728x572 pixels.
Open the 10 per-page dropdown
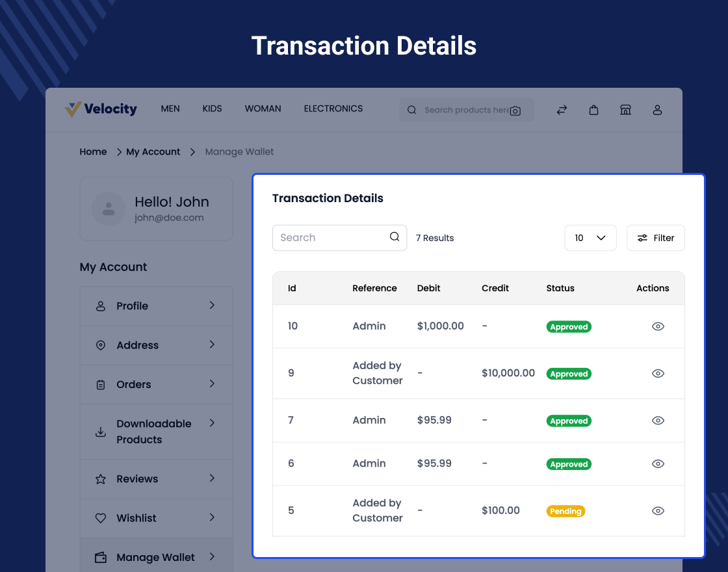(591, 238)
